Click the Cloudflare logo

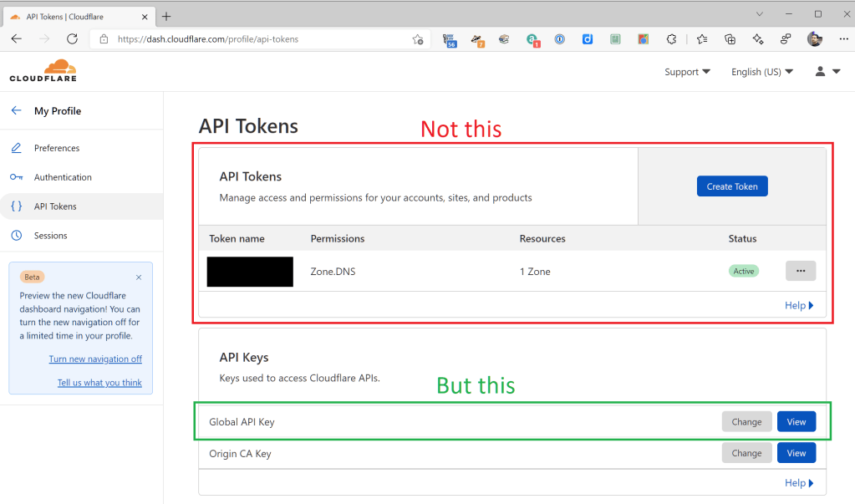pos(43,71)
